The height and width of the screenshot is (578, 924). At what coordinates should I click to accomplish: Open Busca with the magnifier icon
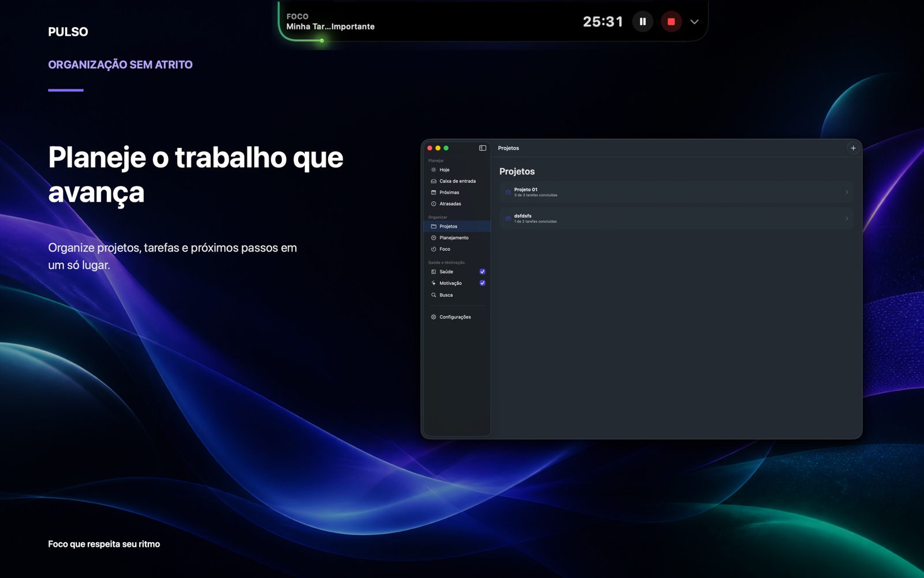[434, 295]
